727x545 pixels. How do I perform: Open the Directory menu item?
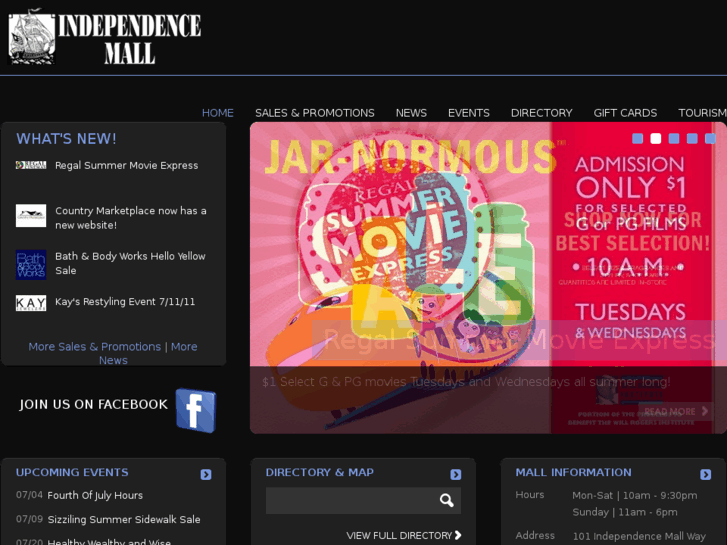[542, 113]
